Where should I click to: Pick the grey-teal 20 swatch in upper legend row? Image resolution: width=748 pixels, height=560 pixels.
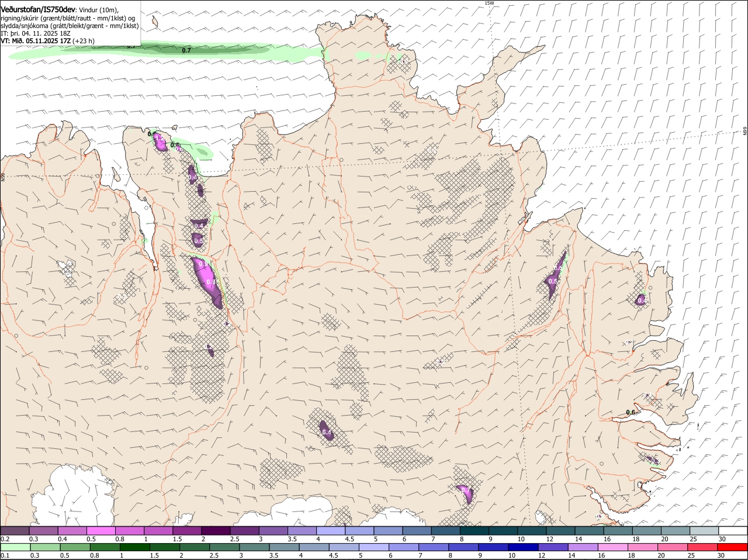676,531
